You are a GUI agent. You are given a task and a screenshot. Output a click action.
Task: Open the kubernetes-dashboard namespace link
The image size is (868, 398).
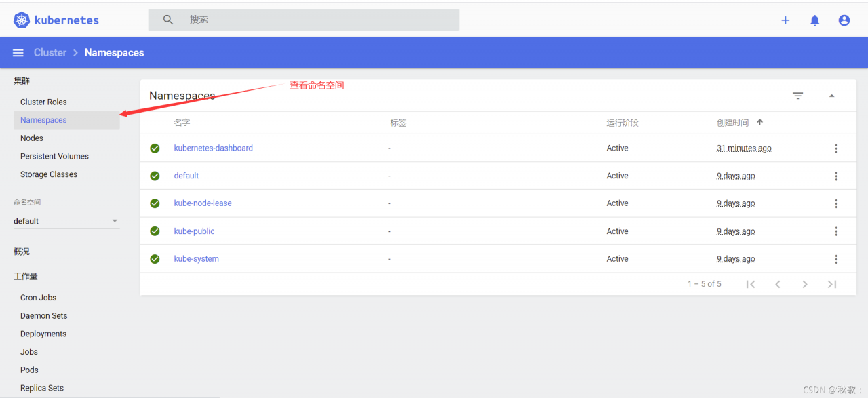click(214, 148)
